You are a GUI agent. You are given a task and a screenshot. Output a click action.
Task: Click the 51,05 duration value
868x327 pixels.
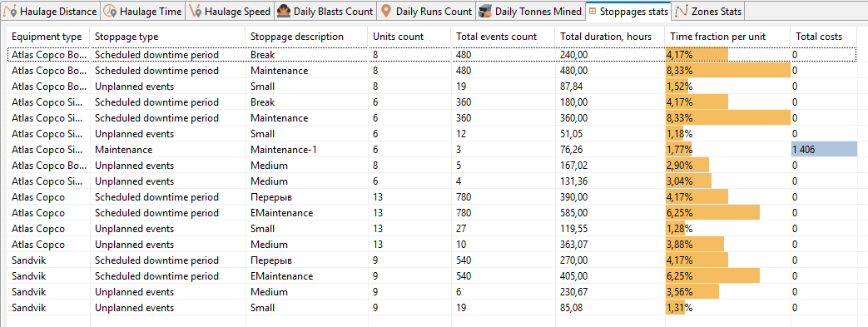pyautogui.click(x=573, y=134)
